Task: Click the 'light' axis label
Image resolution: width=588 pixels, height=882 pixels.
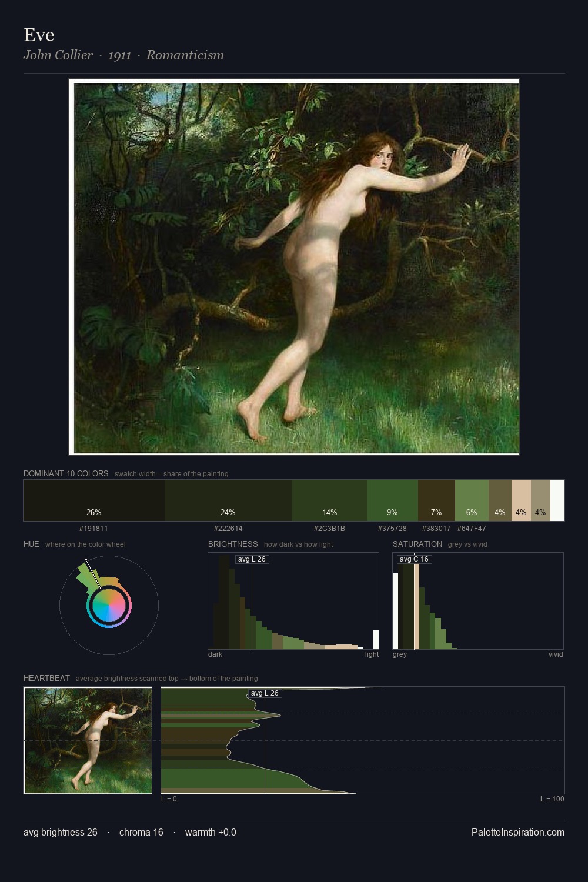Action: coord(372,654)
